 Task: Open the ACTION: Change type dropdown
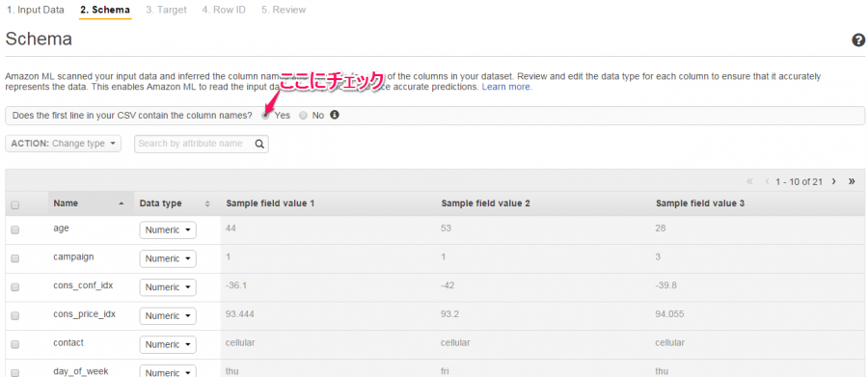[x=63, y=144]
